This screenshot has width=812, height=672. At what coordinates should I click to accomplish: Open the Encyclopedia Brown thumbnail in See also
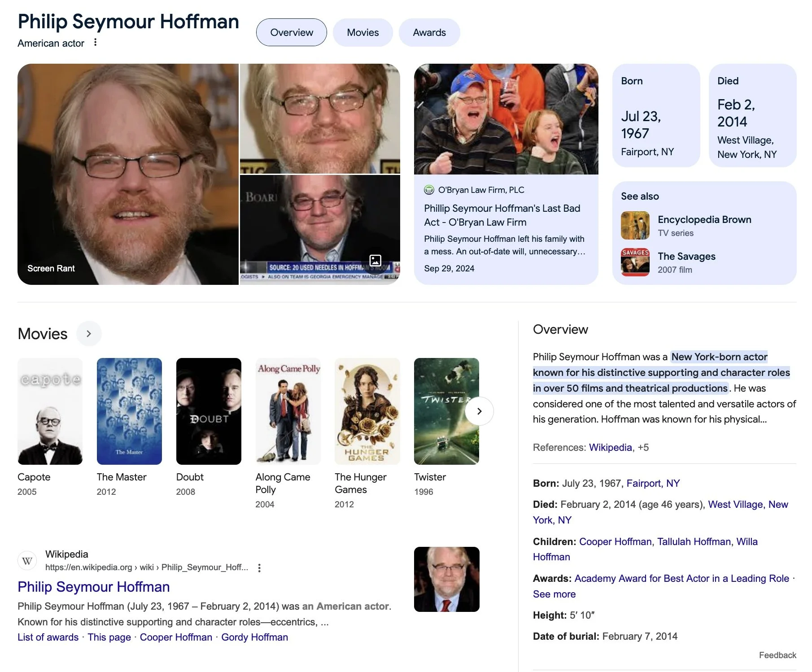635,226
